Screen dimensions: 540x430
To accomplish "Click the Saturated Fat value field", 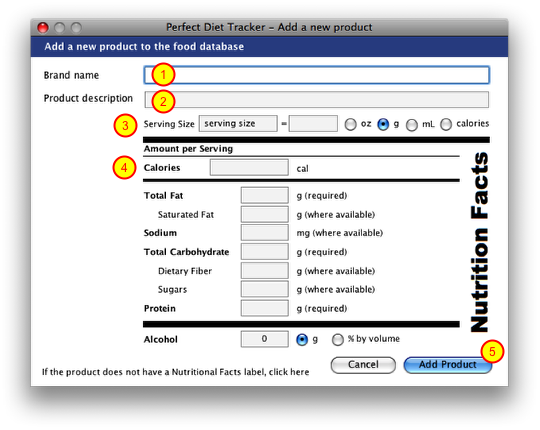I will pyautogui.click(x=264, y=214).
